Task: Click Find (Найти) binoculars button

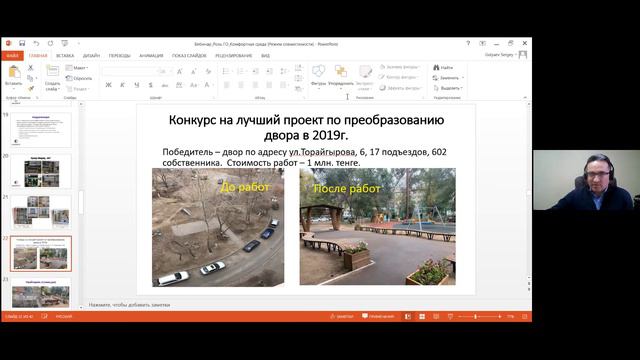Action: click(443, 67)
